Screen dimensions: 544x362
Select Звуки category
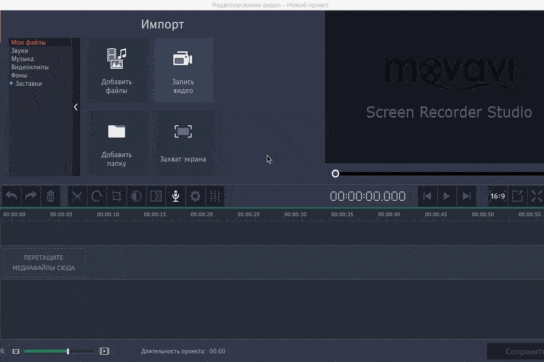[19, 51]
